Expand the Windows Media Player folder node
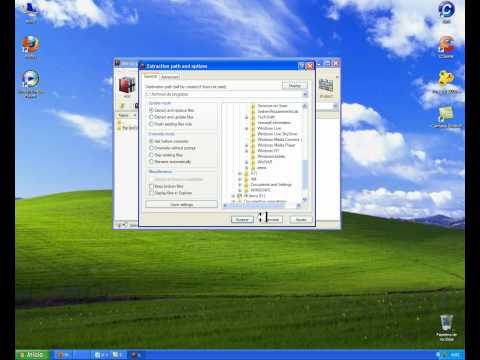The image size is (480, 360). 247,145
